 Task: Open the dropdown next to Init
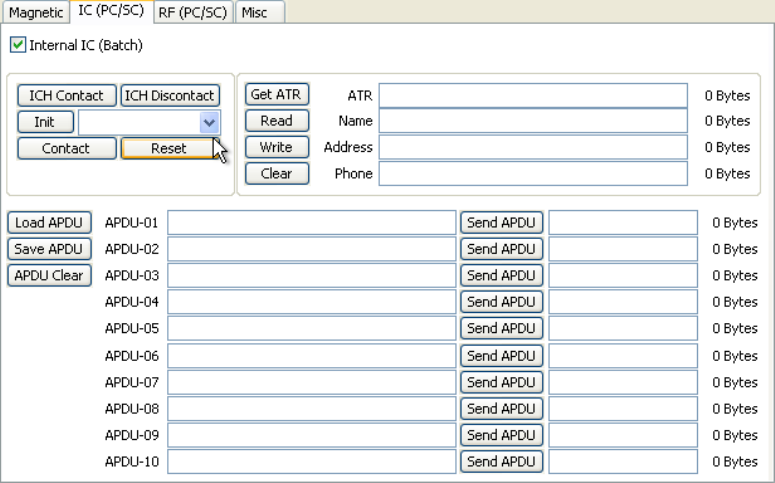click(209, 123)
